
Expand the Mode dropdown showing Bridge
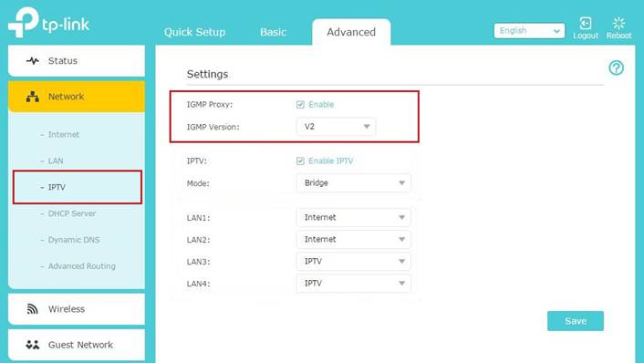[353, 182]
